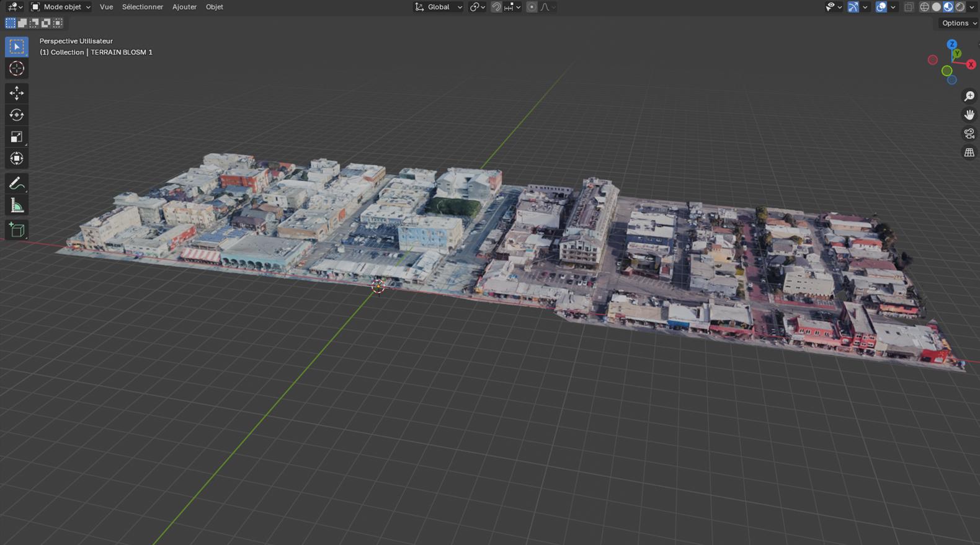Screen dimensions: 980x545
Task: Select the 3D Cursor tool
Action: [17, 68]
